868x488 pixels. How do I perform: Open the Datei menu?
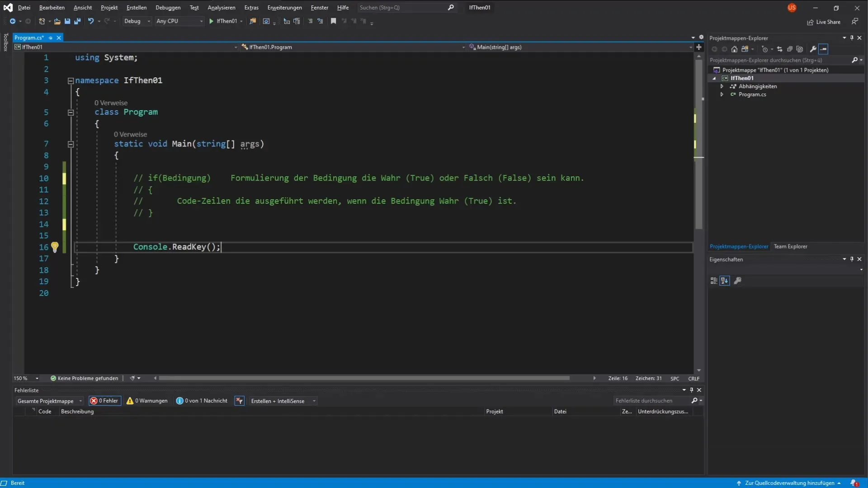tap(24, 8)
